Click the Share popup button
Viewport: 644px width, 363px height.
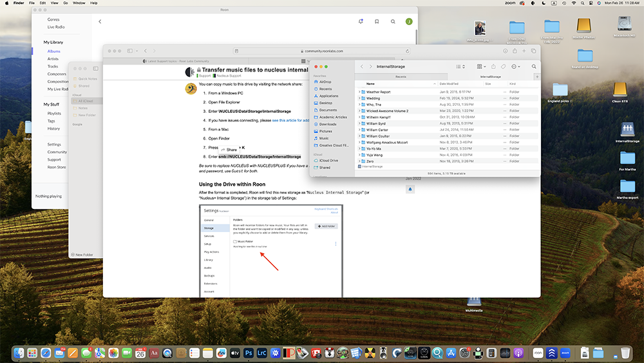[229, 150]
